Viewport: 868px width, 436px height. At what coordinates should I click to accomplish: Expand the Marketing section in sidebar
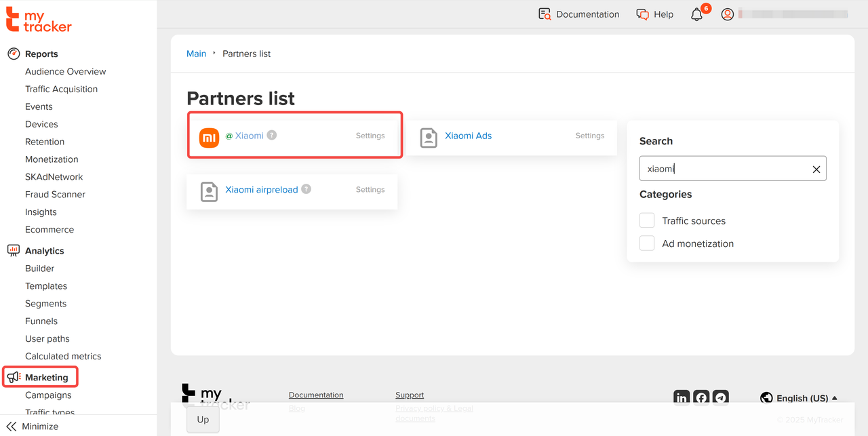coord(46,377)
